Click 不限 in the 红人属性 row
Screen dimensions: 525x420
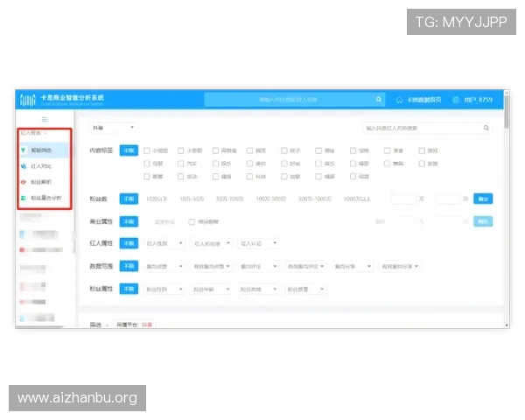click(x=129, y=243)
